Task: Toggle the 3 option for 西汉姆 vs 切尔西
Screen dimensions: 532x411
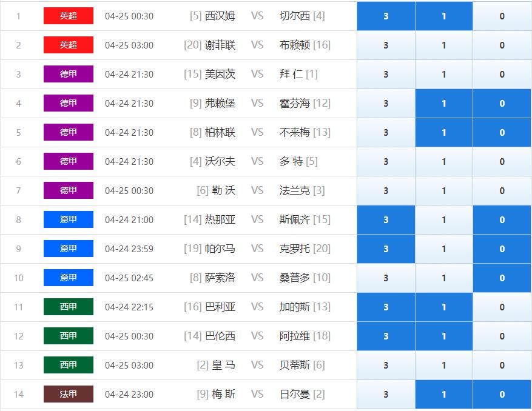Action: [x=386, y=16]
